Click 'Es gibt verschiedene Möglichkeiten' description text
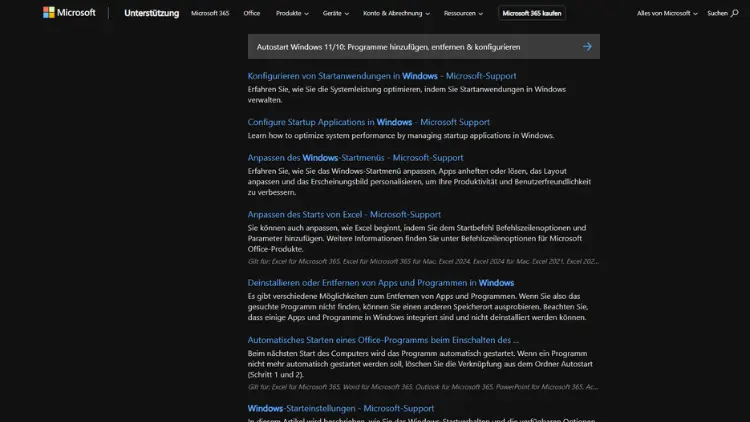 [x=417, y=307]
